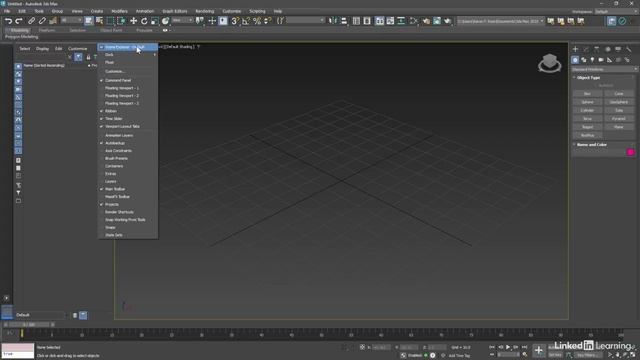Click the Sphere primitive button
The height and width of the screenshot is (360, 640).
point(587,102)
